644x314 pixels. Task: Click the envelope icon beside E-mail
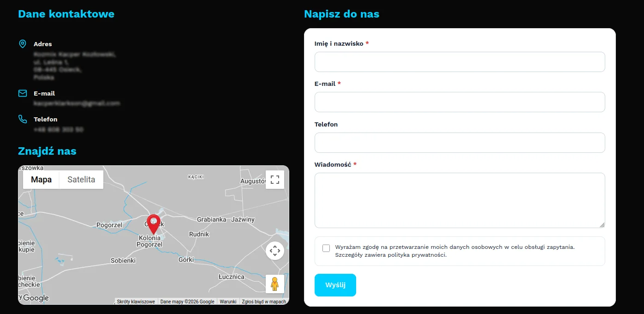[x=22, y=93]
